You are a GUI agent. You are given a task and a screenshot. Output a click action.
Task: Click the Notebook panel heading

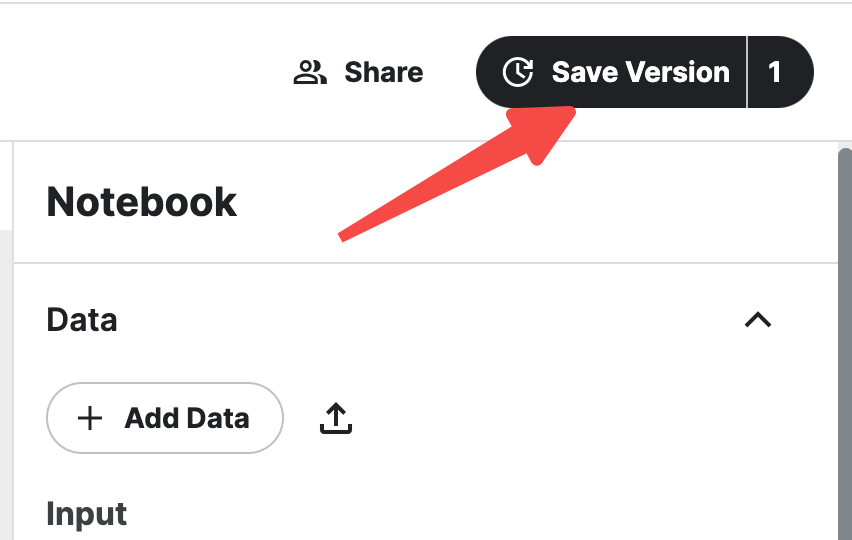(x=142, y=203)
